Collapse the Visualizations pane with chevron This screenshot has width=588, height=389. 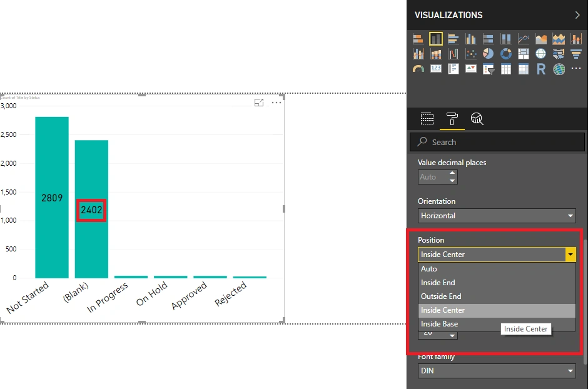(577, 15)
